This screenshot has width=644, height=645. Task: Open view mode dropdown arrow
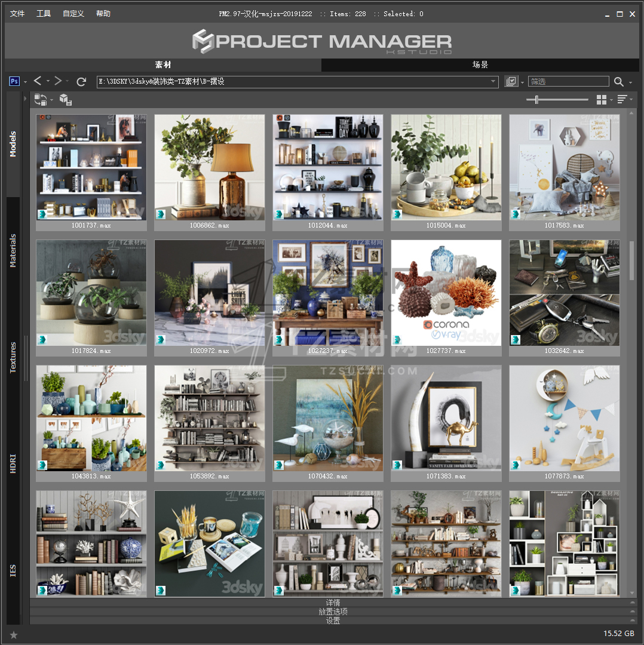(x=611, y=100)
